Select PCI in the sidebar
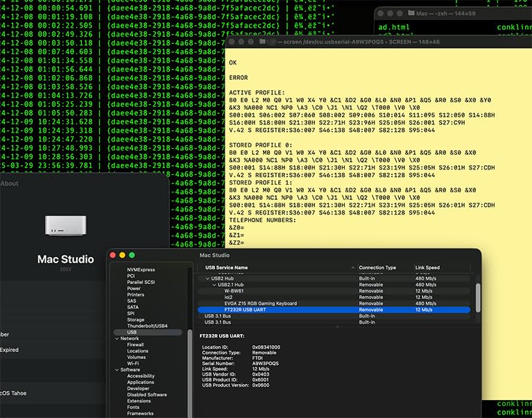This screenshot has height=418, width=532. pos(130,276)
